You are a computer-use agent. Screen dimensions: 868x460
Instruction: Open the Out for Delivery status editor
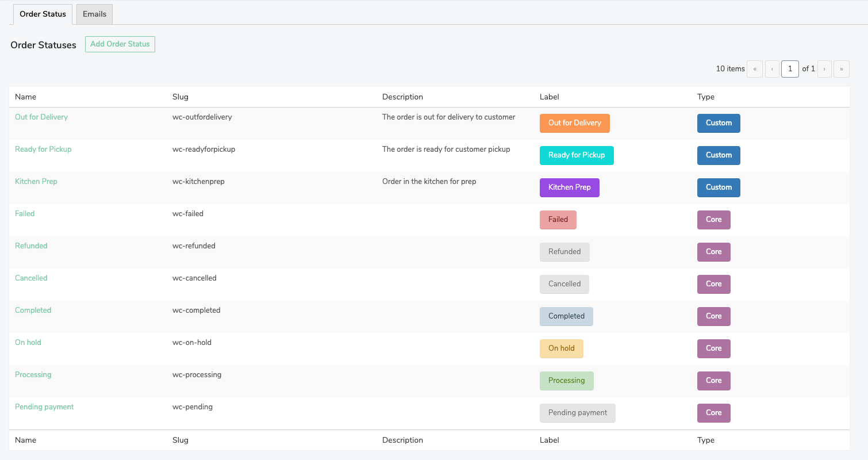pos(41,117)
